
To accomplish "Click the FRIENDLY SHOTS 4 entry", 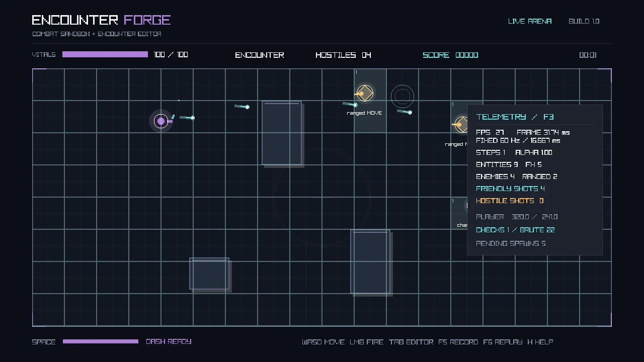I will click(510, 189).
